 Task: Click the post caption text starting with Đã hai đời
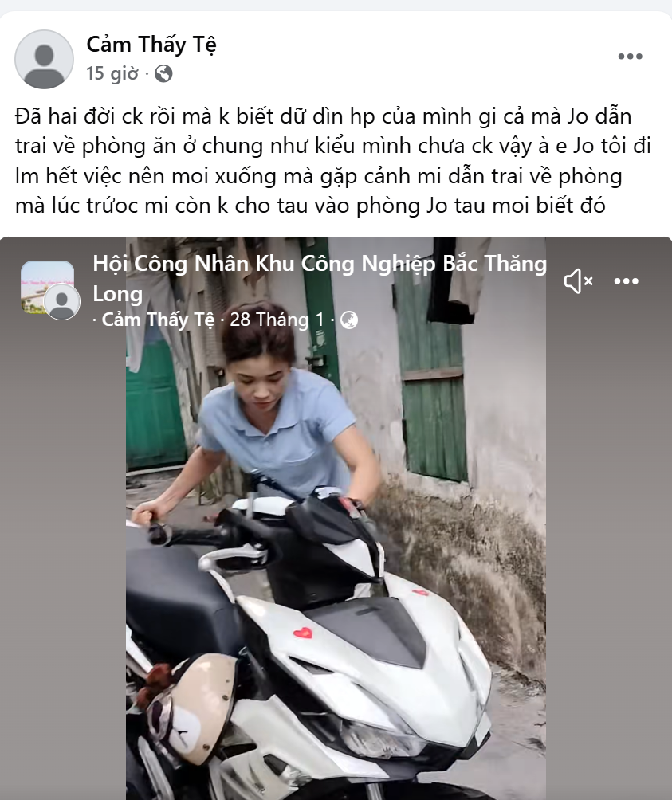point(333,161)
